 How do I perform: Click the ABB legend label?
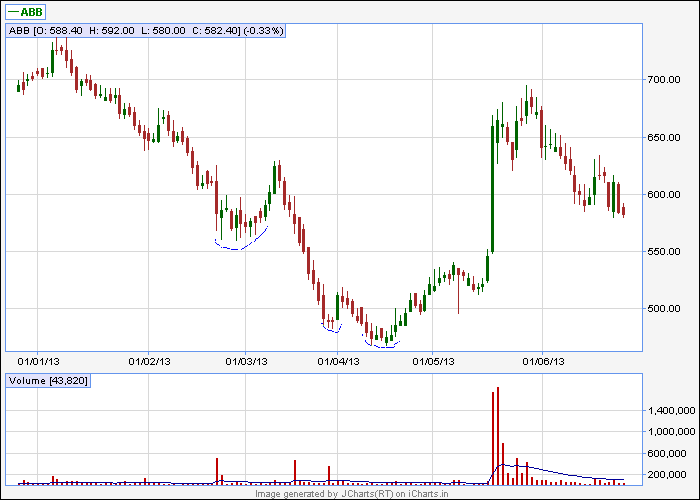pos(25,12)
